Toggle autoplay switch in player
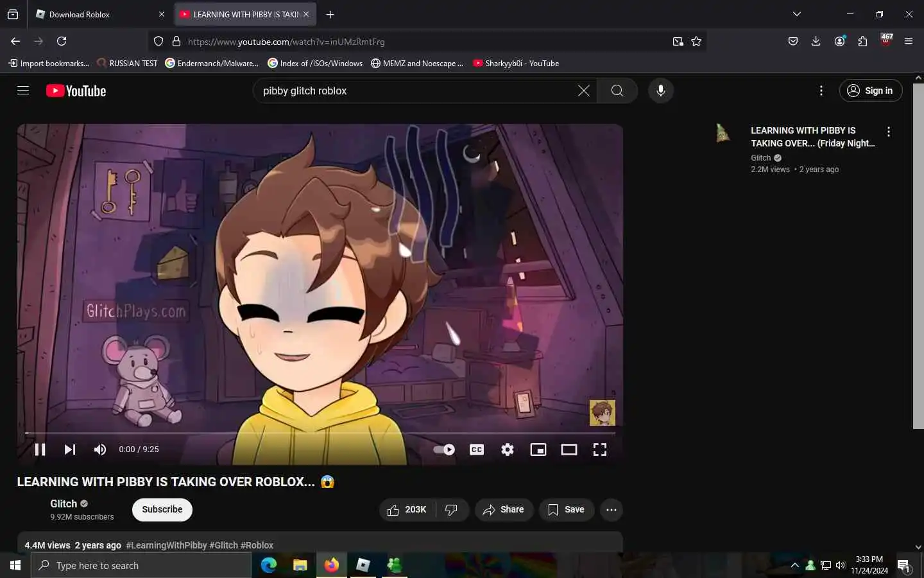Screen dimensions: 924x578 point(444,450)
